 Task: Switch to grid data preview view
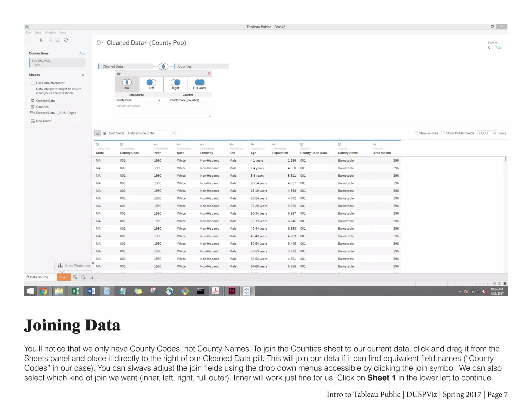point(97,133)
